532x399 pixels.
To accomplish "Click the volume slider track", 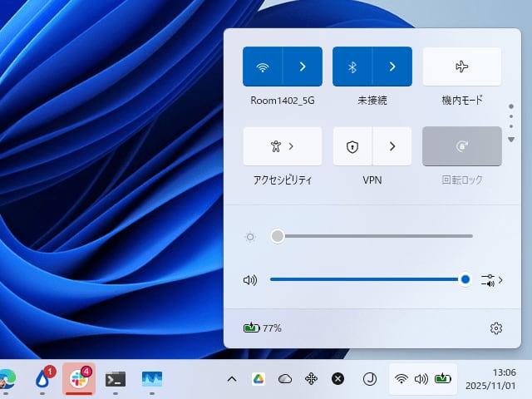I will point(366,280).
